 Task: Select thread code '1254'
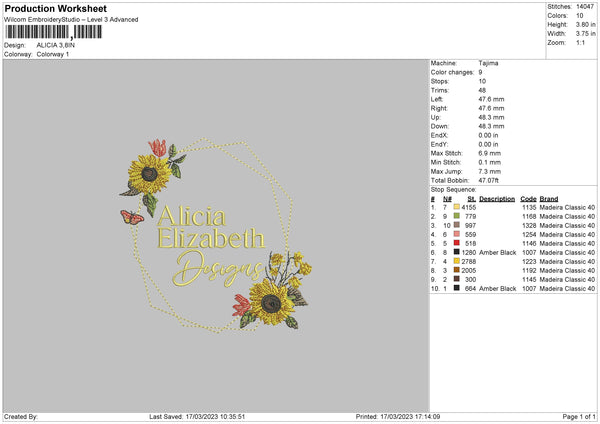click(x=529, y=235)
